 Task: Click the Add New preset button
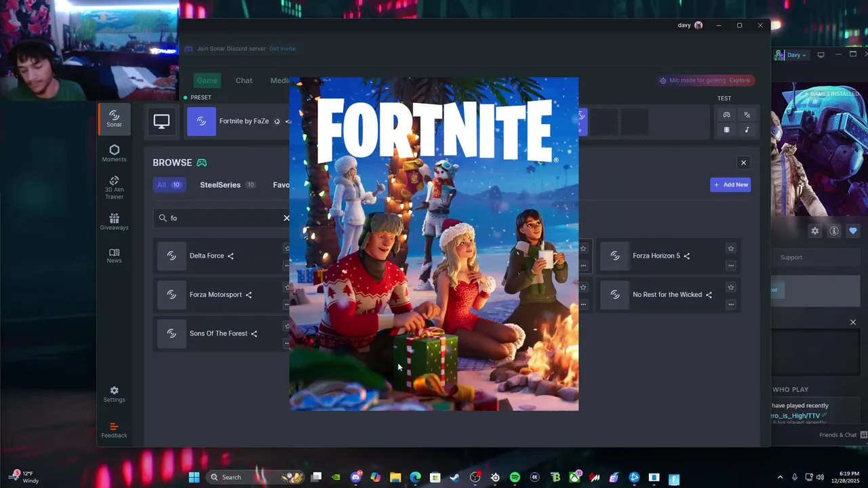(730, 184)
